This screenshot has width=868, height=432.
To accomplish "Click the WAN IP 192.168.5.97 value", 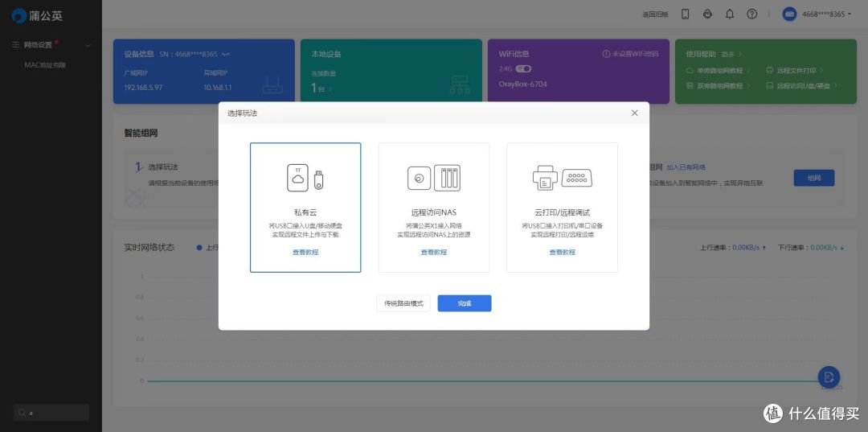I will [143, 88].
